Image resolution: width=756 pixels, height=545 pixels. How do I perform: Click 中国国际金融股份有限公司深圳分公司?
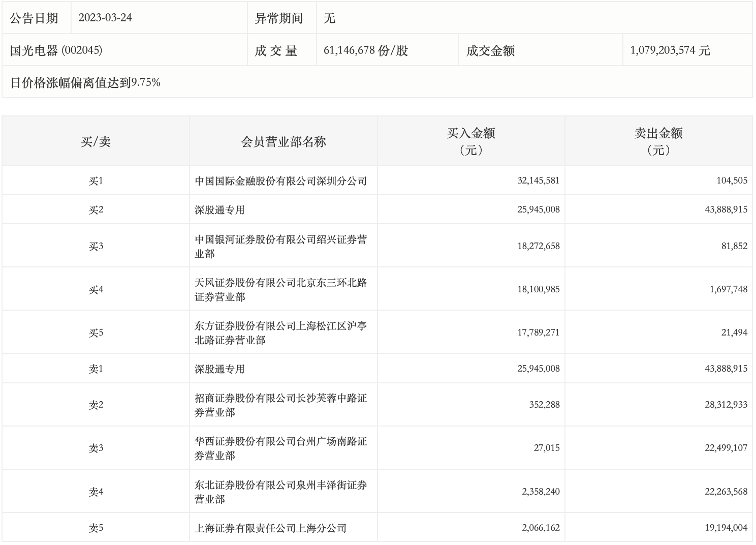(x=281, y=180)
